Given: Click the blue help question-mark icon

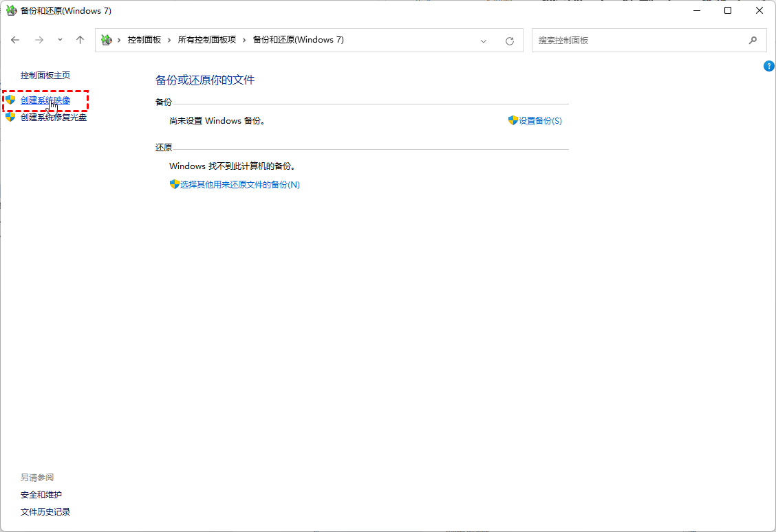Looking at the screenshot, I should point(768,65).
